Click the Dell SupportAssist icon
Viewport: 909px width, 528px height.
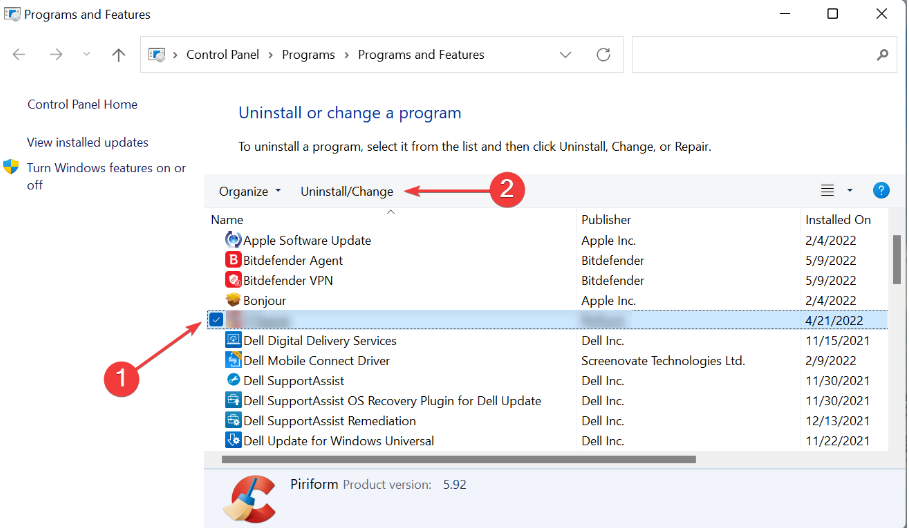click(234, 380)
